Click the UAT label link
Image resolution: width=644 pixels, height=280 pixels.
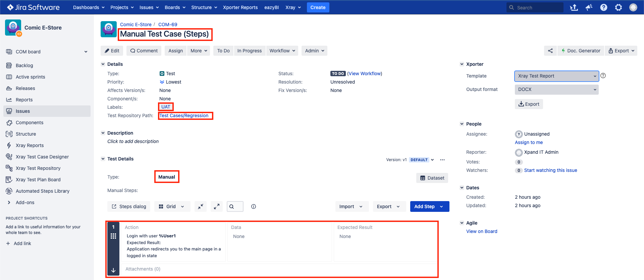coord(166,107)
